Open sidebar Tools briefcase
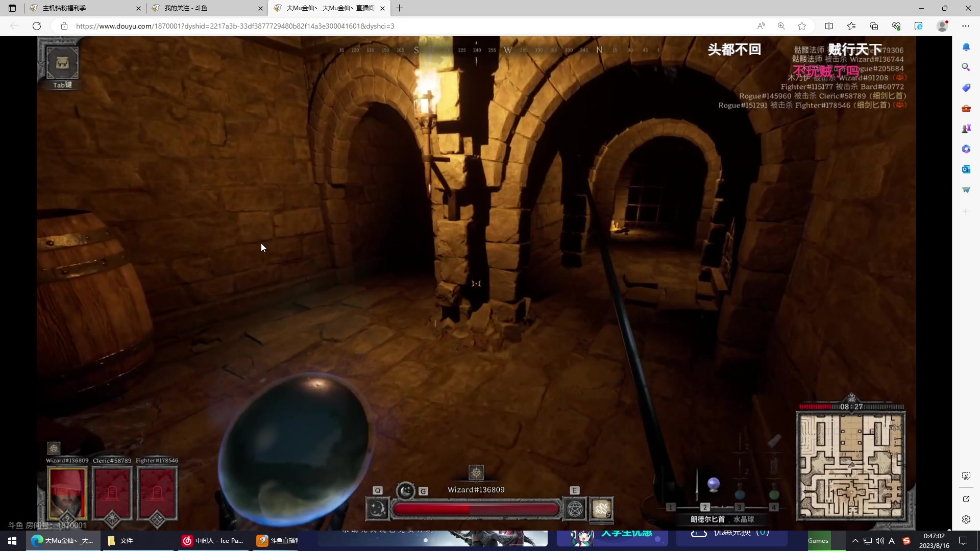980x551 pixels. [x=966, y=108]
